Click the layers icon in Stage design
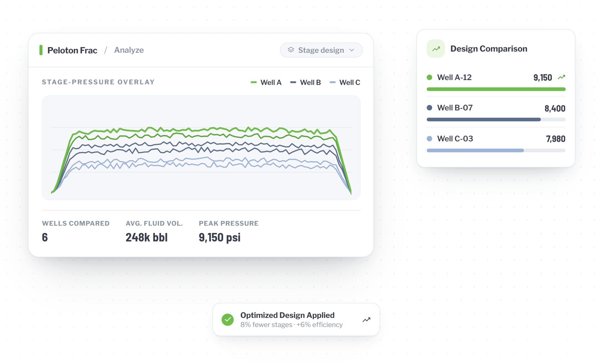This screenshot has width=607, height=364. tap(291, 50)
